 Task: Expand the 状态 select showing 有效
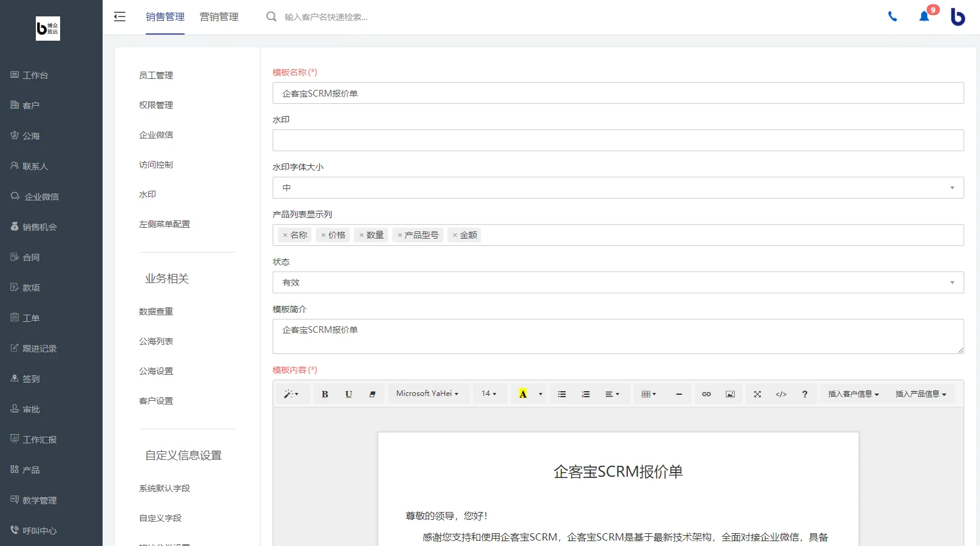pyautogui.click(x=618, y=282)
